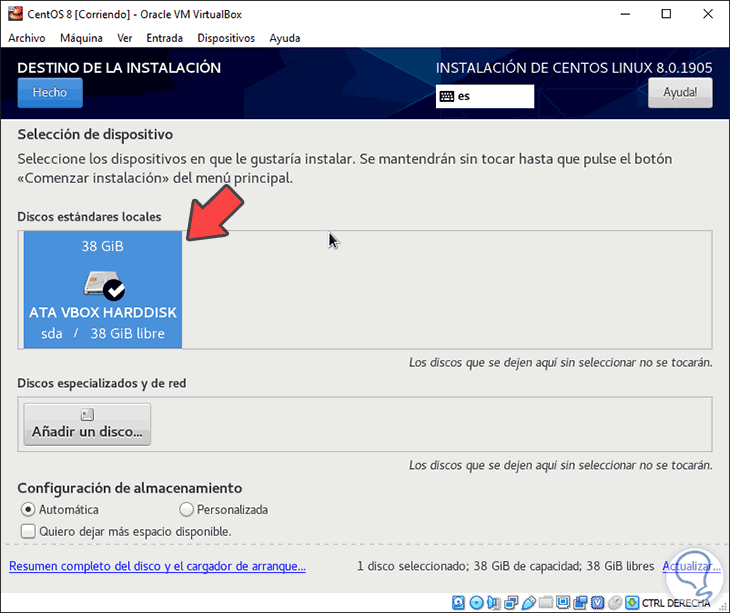This screenshot has height=613, width=730.
Task: Click the network adapter status icon
Action: pyautogui.click(x=511, y=603)
